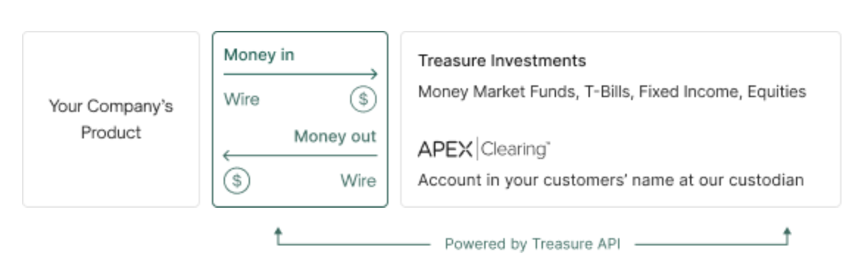The height and width of the screenshot is (277, 868).
Task: Click the Clearing word in the logo
Action: [516, 149]
